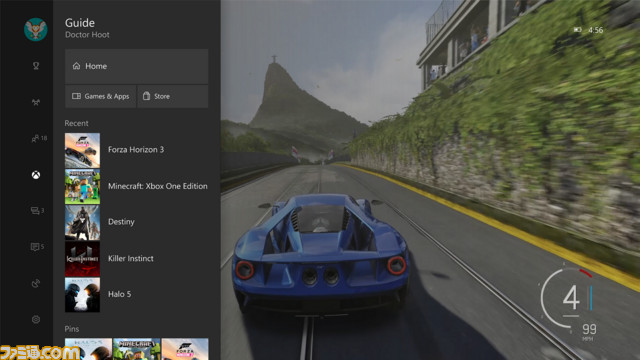Open Halo 5 cover art in Recent
Viewport: 640px width, 360px height.
pyautogui.click(x=82, y=295)
